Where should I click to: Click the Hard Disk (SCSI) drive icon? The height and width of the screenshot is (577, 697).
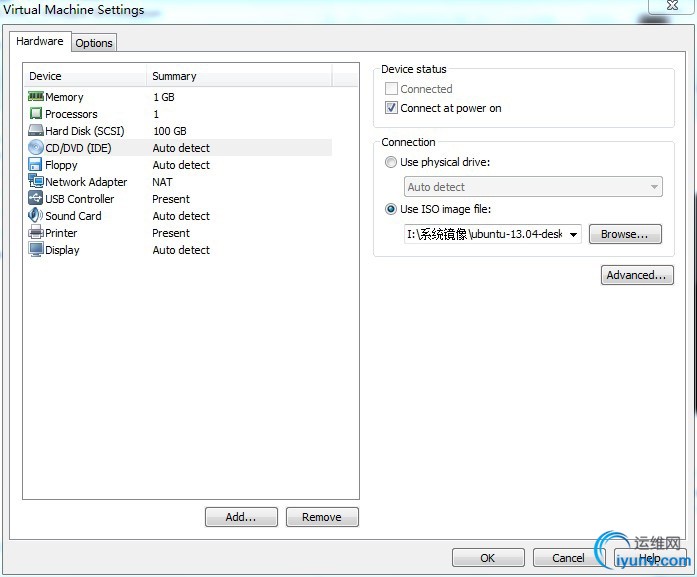(36, 130)
